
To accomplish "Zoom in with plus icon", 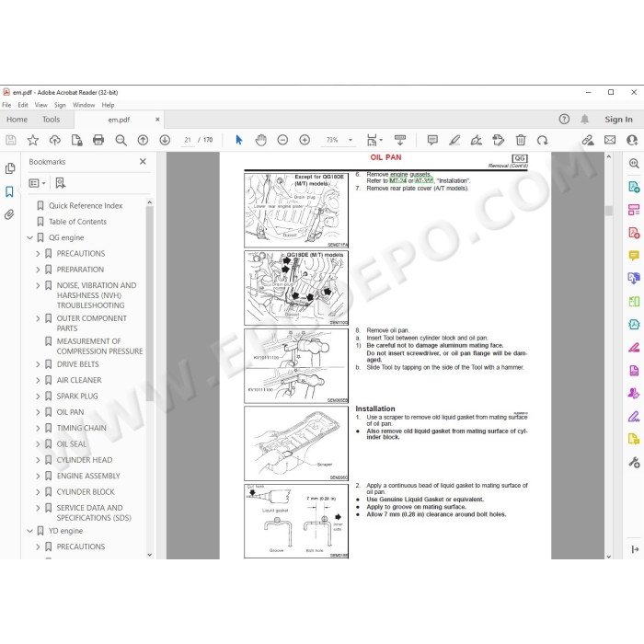I will point(305,140).
